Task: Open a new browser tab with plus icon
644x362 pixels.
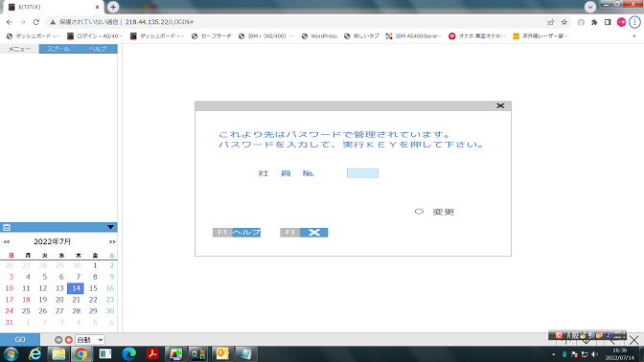Action: [x=113, y=7]
